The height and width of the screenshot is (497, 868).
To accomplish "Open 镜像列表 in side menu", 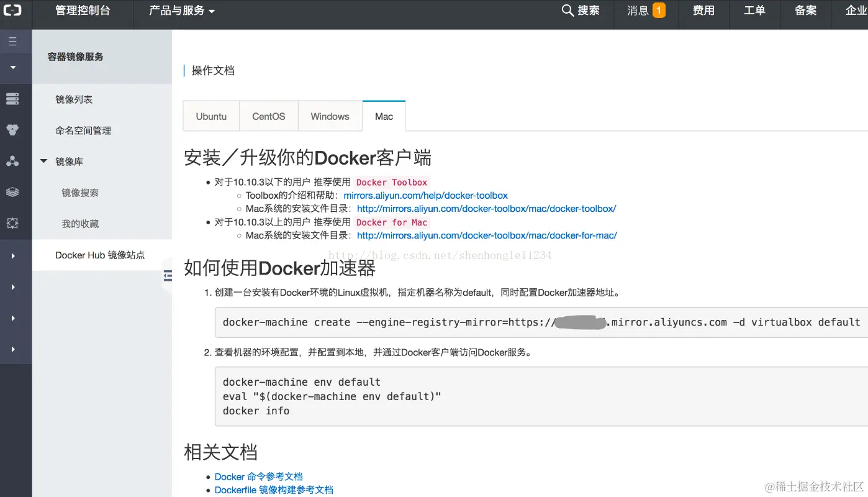I will (74, 99).
